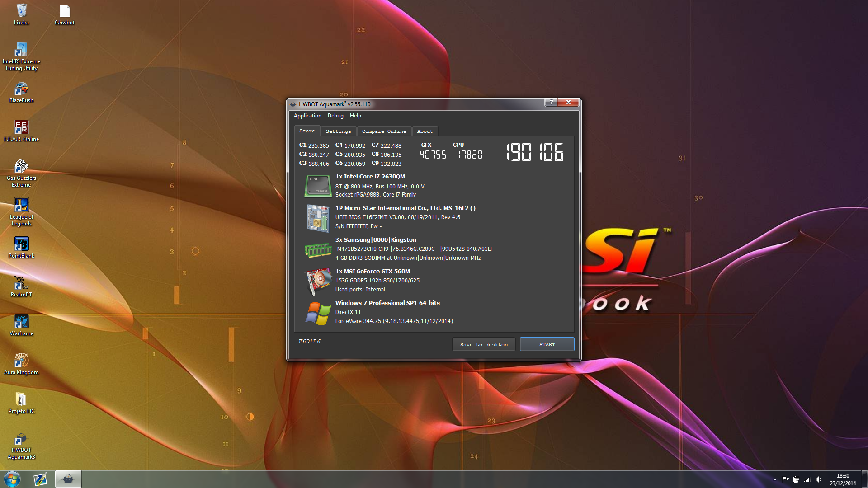Switch to the Compare Online tab

point(384,131)
